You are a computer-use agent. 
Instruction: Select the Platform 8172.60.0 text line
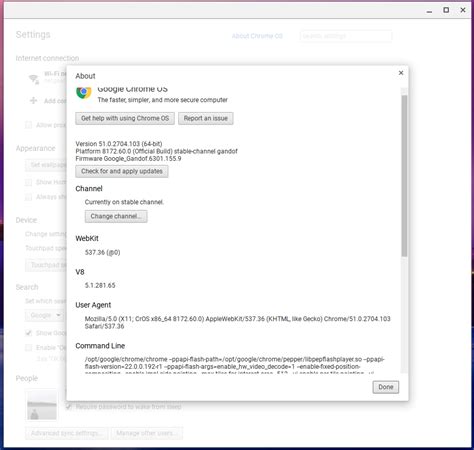pyautogui.click(x=156, y=151)
